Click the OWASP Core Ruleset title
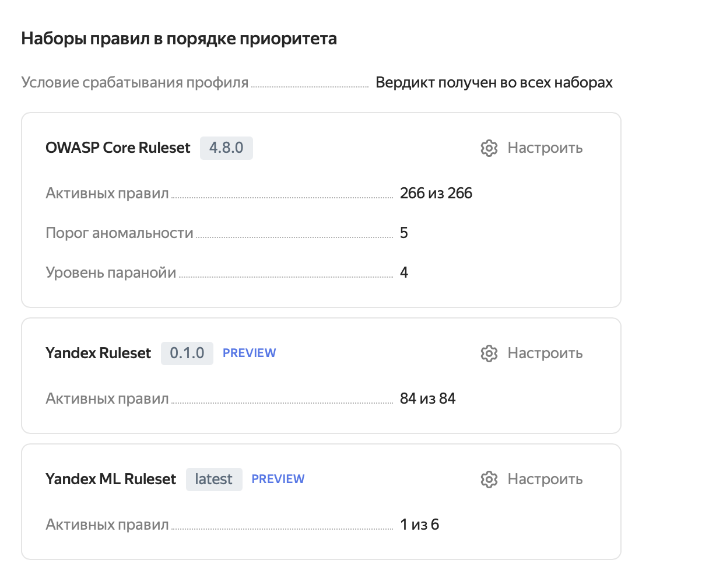 (x=117, y=148)
